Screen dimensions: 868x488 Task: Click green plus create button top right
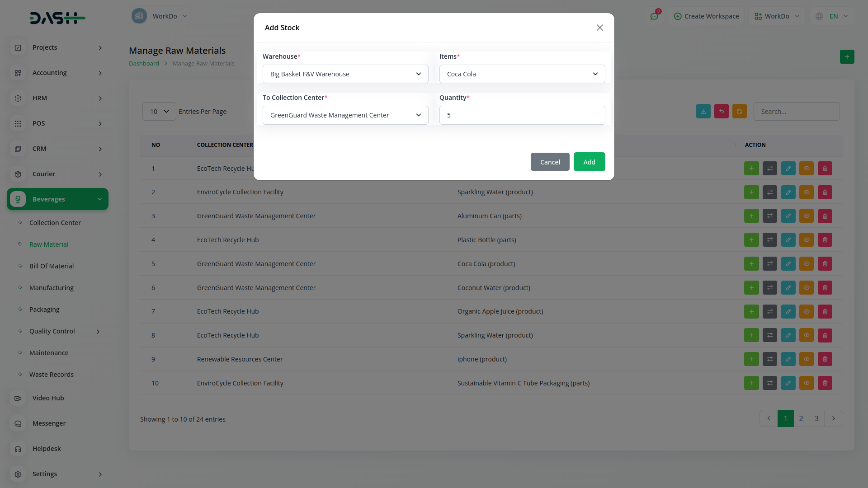tap(847, 57)
